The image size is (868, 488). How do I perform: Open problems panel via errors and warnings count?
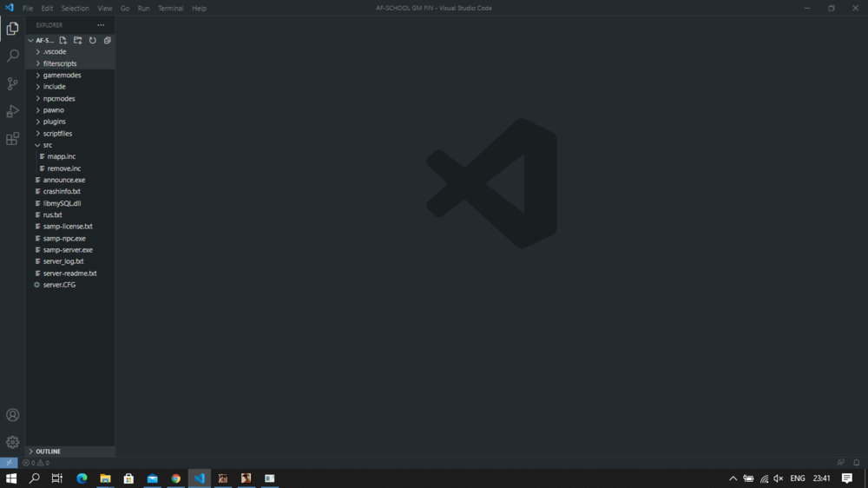(x=36, y=463)
